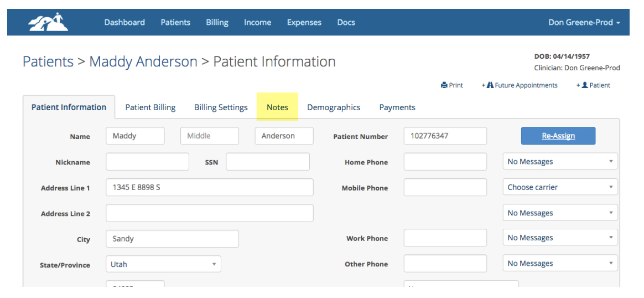Click the add Patient person icon
Viewport: 644px width, 298px height.
[584, 85]
